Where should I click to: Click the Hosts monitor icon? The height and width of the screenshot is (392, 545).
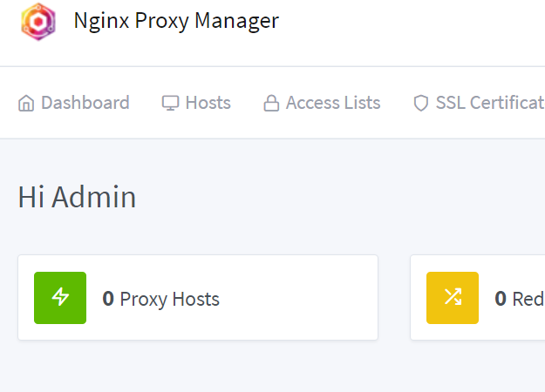click(170, 103)
